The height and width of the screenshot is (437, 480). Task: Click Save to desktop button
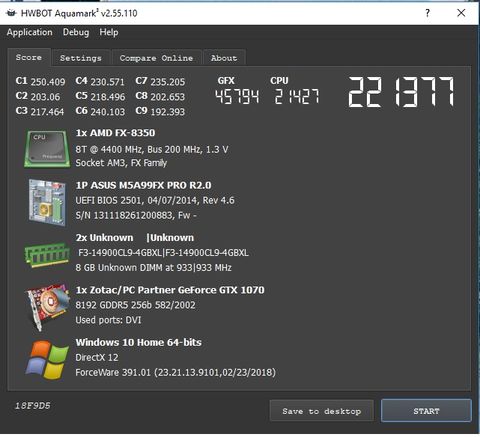pyautogui.click(x=321, y=411)
